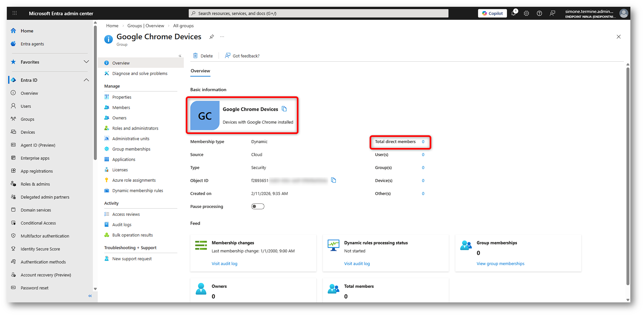Launch Copilot from the top bar

492,13
